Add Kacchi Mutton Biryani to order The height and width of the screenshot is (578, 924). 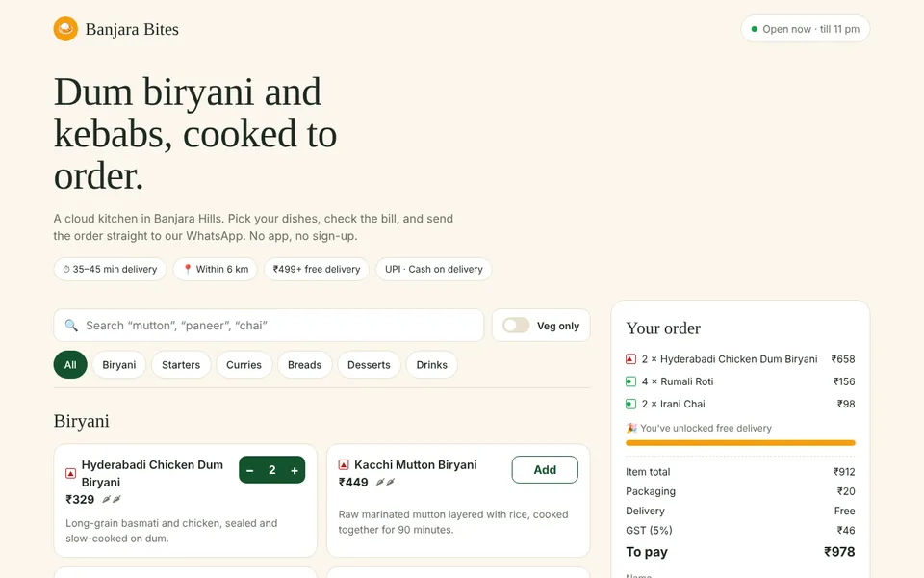point(545,470)
